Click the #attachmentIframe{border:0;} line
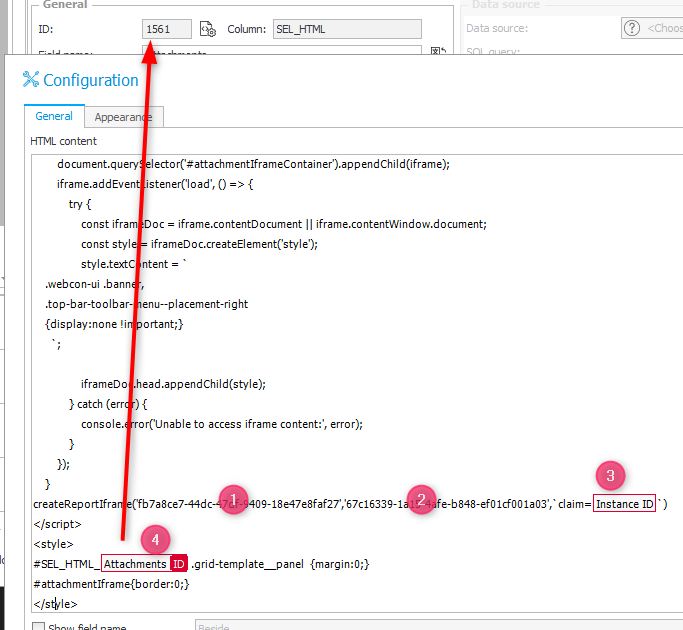The height and width of the screenshot is (630, 683). click(x=112, y=584)
